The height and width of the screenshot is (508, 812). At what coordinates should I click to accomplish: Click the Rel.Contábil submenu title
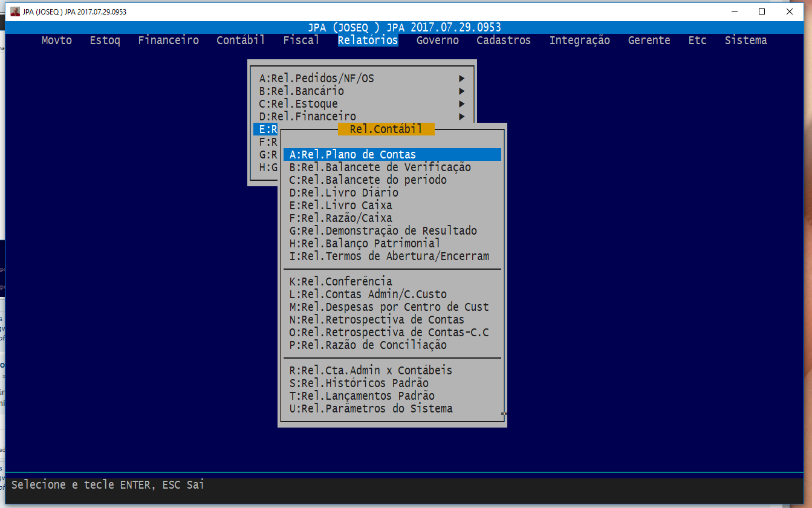(x=386, y=129)
